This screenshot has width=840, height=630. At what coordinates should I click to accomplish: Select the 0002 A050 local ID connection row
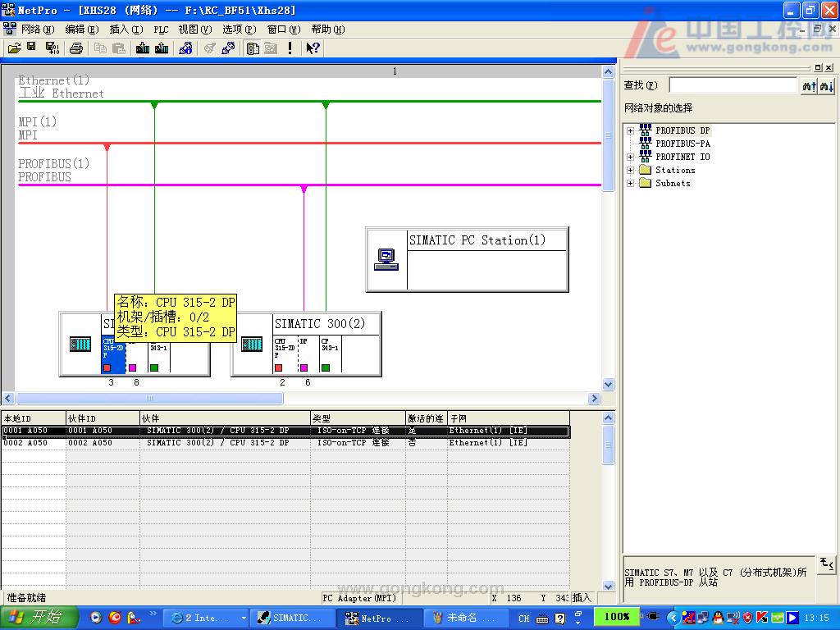click(285, 443)
